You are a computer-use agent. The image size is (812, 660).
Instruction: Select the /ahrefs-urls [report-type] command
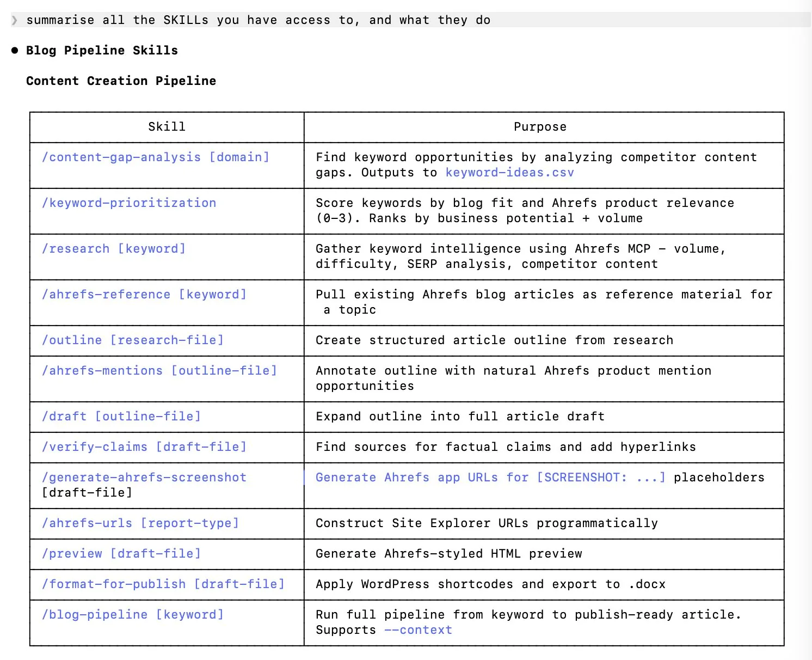[140, 523]
